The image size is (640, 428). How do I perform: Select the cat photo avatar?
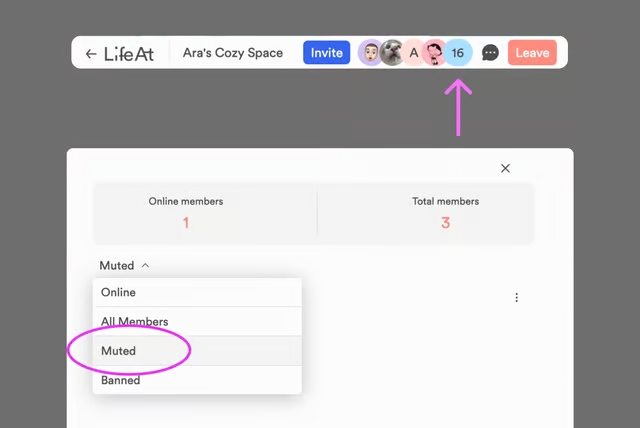(x=391, y=53)
